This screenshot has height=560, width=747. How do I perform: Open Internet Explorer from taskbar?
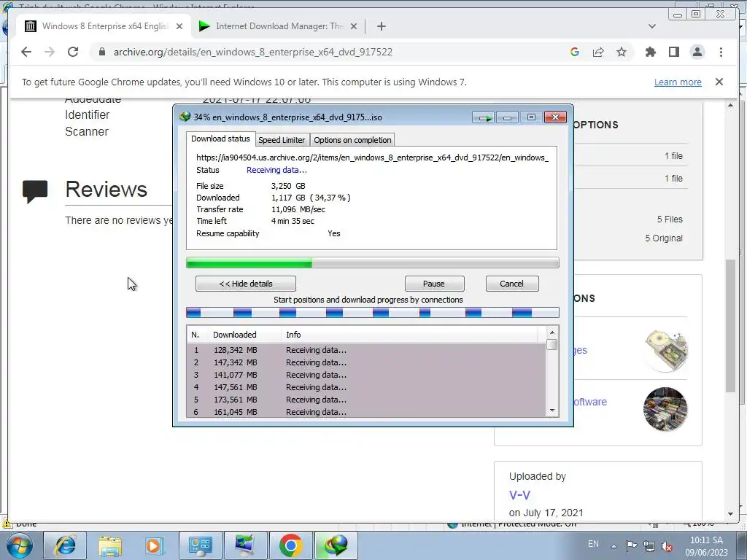pos(65,545)
